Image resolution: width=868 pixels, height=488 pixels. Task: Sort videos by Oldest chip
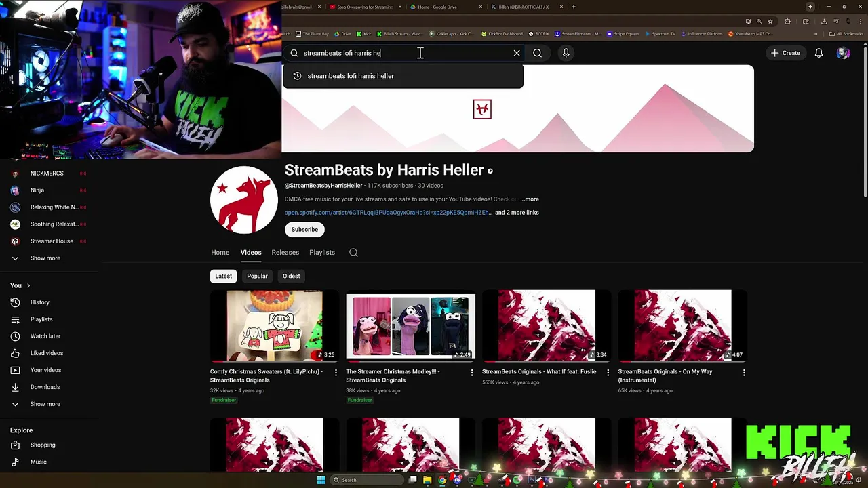292,276
